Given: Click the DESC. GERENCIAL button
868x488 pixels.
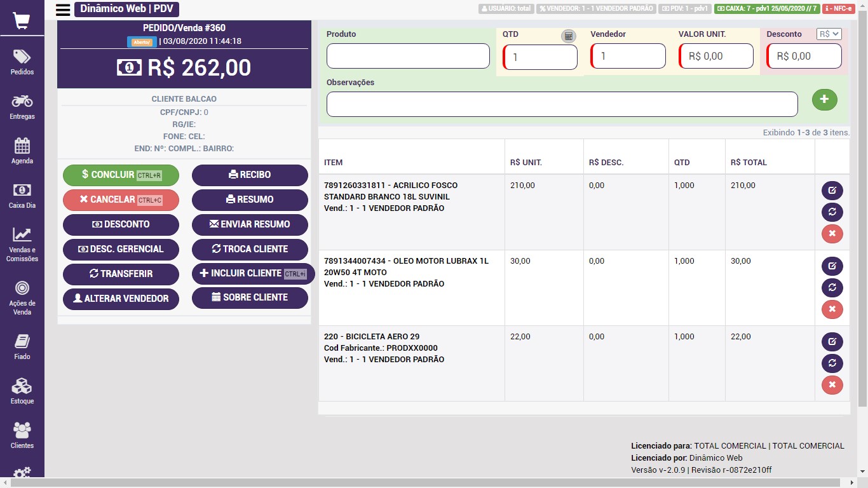Looking at the screenshot, I should [121, 249].
